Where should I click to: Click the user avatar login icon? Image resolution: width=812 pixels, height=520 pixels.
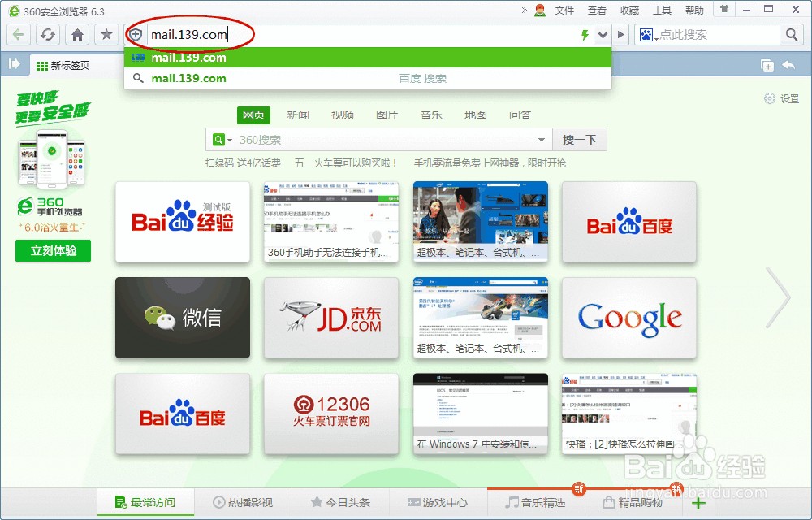540,11
